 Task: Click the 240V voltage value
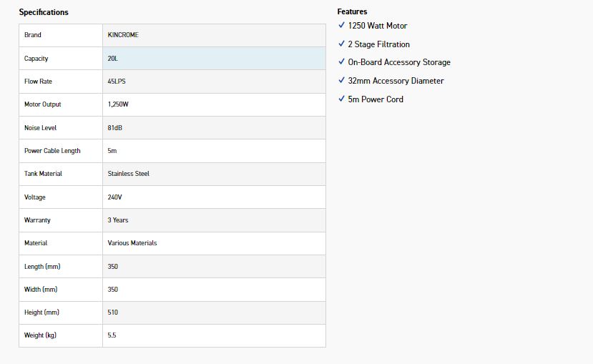click(114, 197)
